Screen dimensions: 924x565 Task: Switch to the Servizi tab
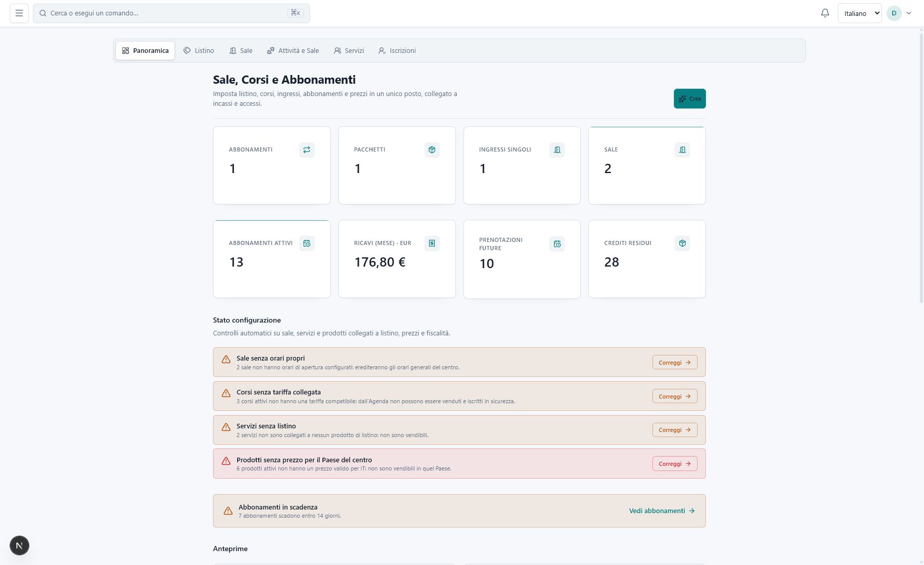tap(349, 51)
